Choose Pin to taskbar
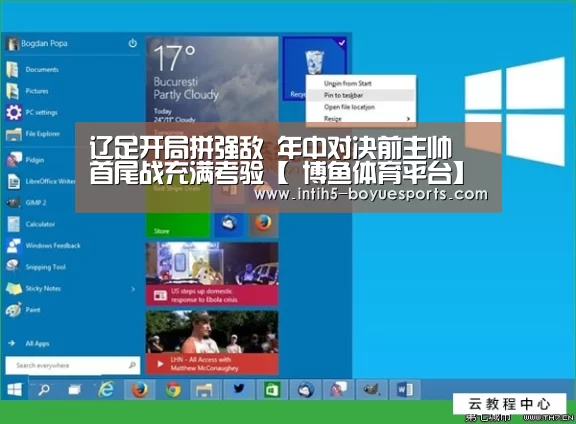Screen dimensions: 576x424 [343, 95]
